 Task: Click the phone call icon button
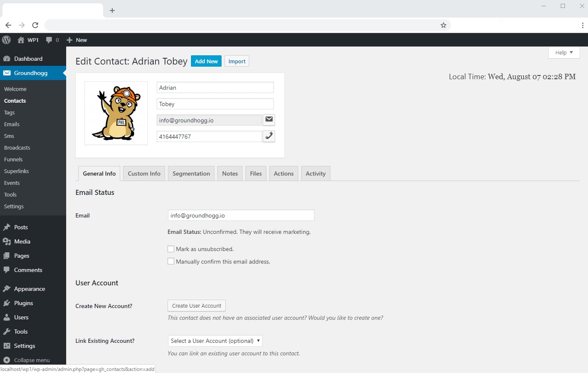pos(269,136)
